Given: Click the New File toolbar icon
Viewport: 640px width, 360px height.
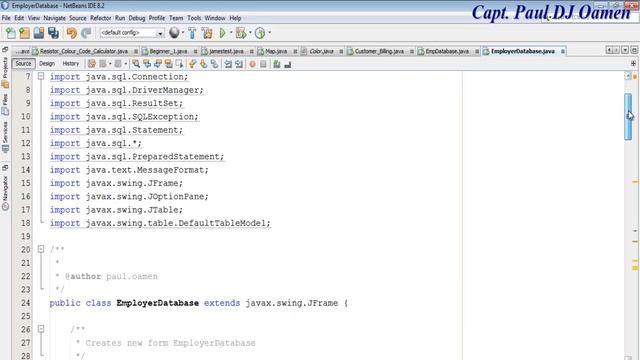Looking at the screenshot, I should [11, 33].
